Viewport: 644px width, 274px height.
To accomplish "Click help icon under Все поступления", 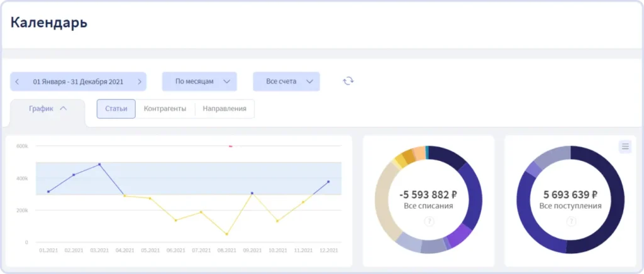I will click(x=571, y=221).
